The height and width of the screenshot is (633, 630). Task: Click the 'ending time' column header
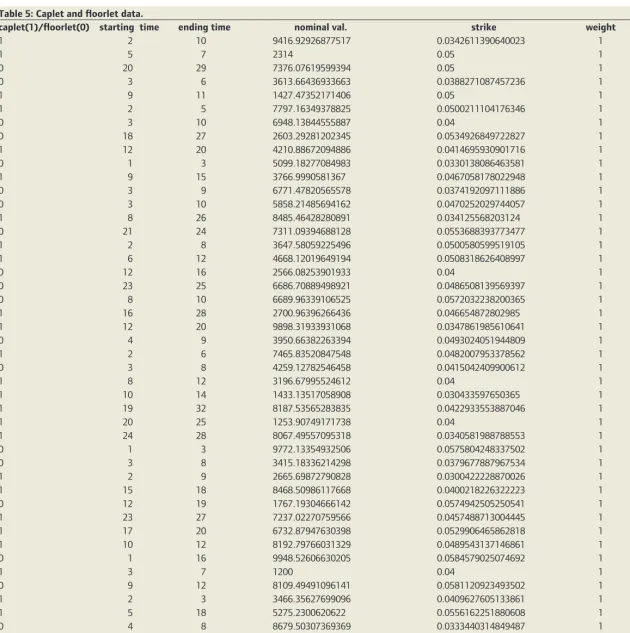click(204, 27)
